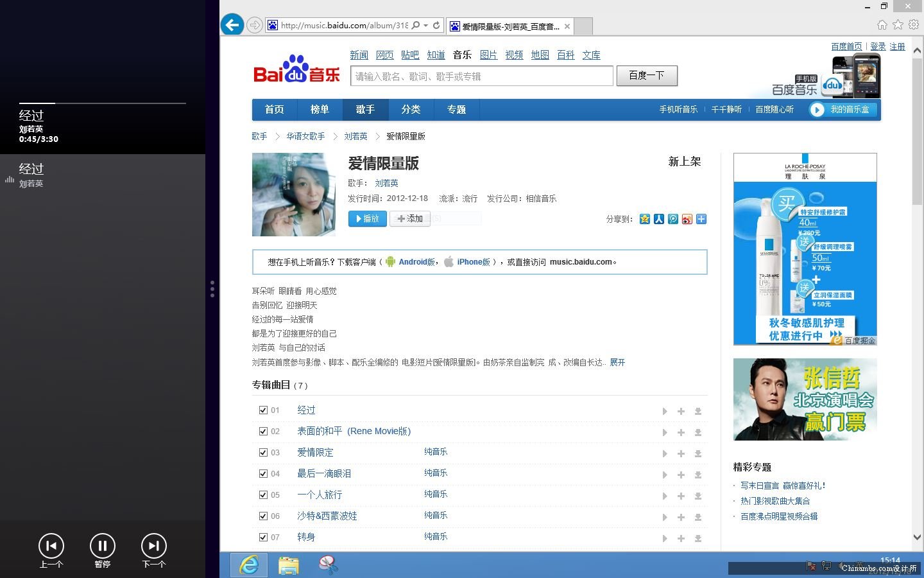Screen dimensions: 924x578
Task: Download the track 经过
Action: tap(697, 411)
